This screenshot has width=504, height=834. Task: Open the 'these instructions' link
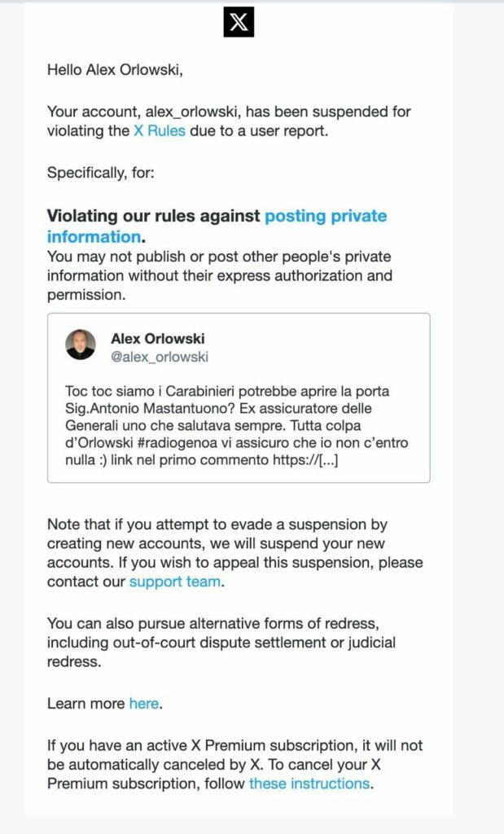(309, 784)
